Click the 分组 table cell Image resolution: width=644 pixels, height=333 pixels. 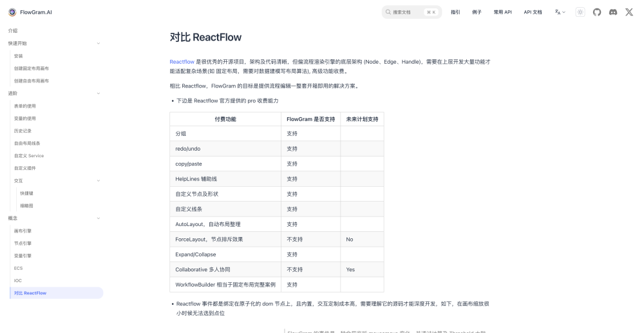point(225,134)
